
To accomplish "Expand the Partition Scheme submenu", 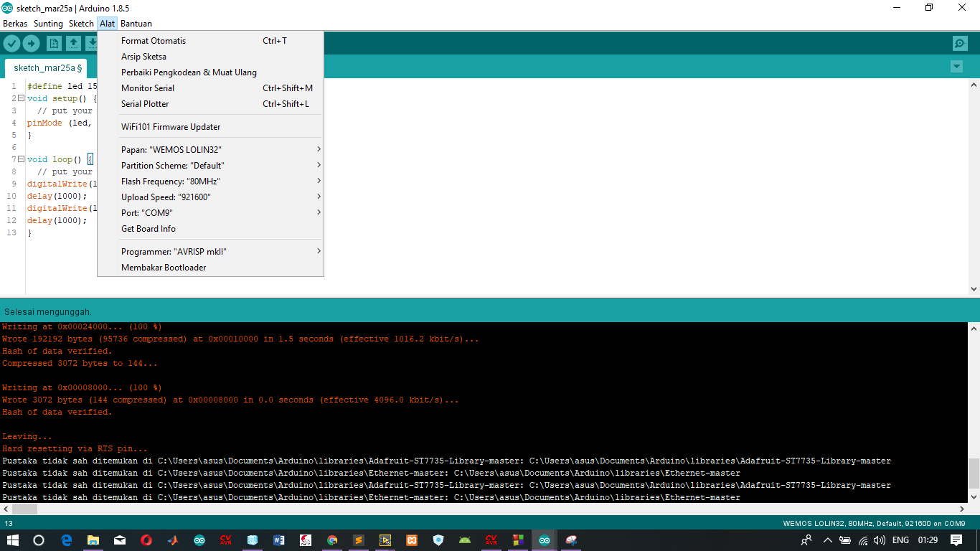I will pyautogui.click(x=210, y=166).
